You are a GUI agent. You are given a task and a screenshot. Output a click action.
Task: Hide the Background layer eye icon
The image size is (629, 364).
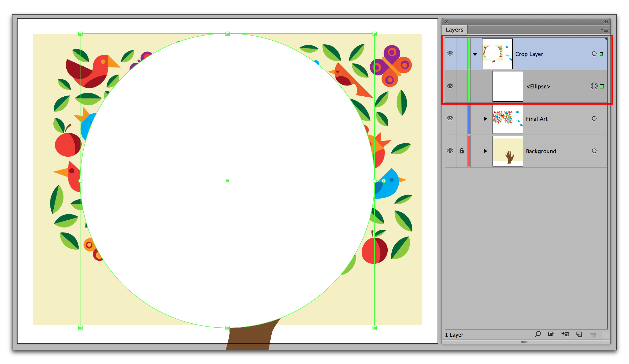[450, 150]
